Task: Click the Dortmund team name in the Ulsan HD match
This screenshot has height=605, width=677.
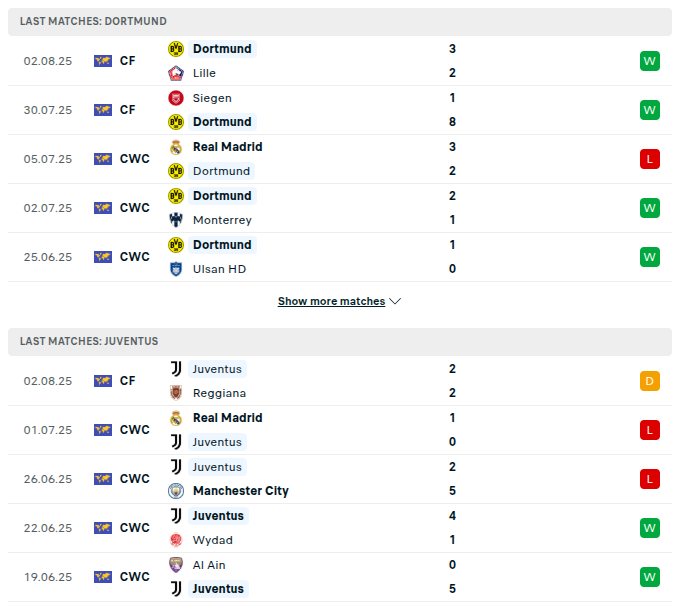Action: tap(222, 245)
